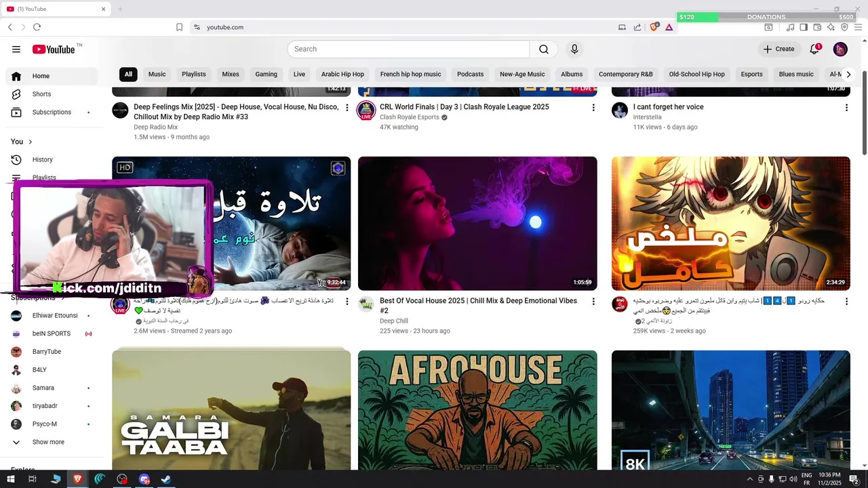Open Subscriptions in the sidebar

point(52,113)
